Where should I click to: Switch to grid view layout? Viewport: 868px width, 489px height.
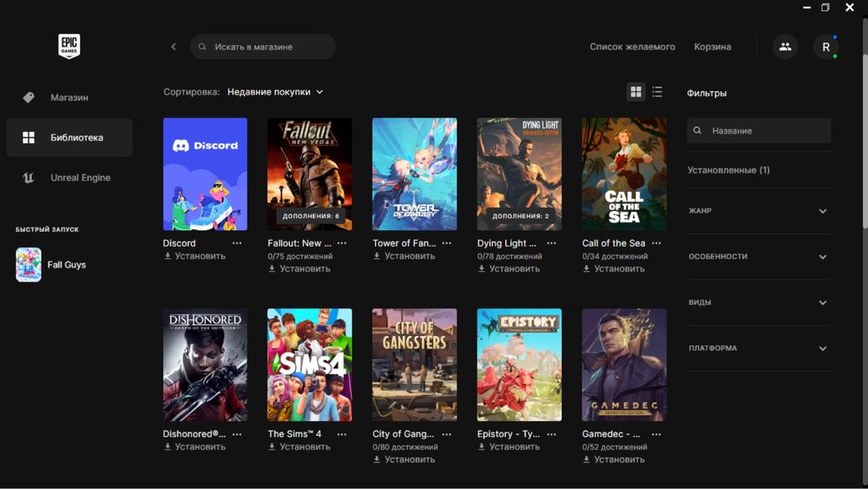[636, 92]
